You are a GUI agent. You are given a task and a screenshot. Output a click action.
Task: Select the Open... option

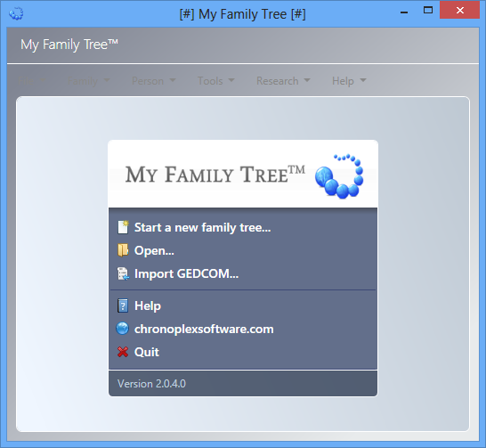point(154,250)
